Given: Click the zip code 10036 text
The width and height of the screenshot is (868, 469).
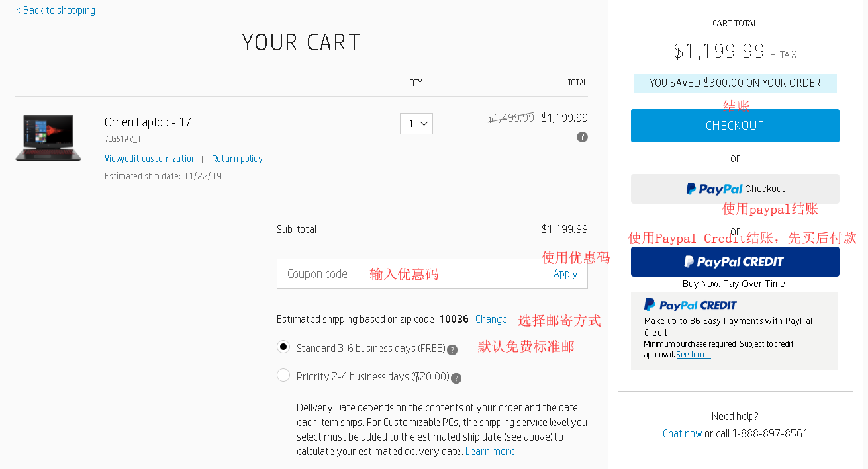Looking at the screenshot, I should click(x=454, y=319).
